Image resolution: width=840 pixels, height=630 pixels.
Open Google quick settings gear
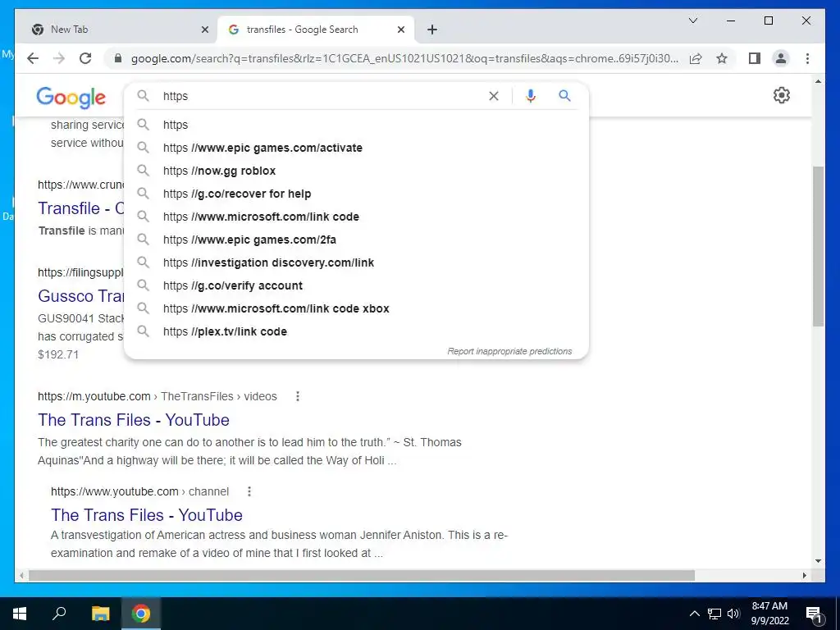(782, 95)
